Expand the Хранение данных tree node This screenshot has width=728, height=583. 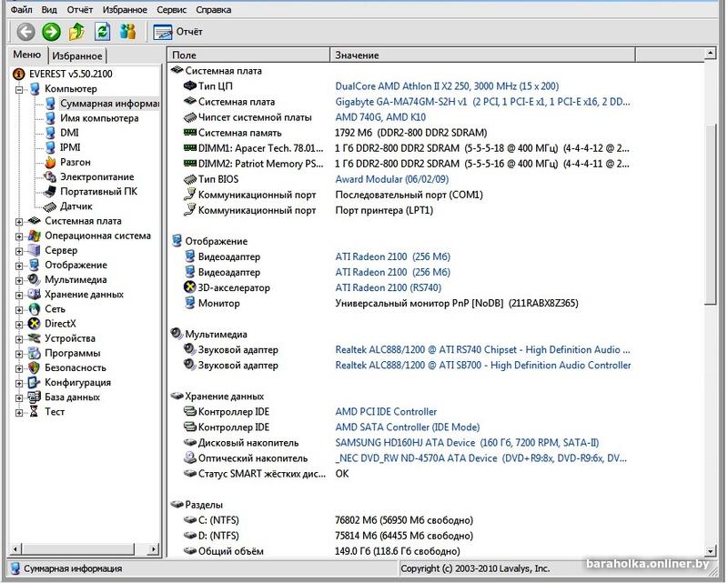[x=19, y=295]
